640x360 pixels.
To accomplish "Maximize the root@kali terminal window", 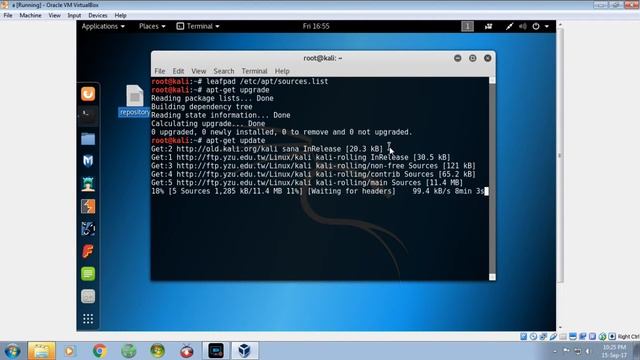I will (x=473, y=58).
